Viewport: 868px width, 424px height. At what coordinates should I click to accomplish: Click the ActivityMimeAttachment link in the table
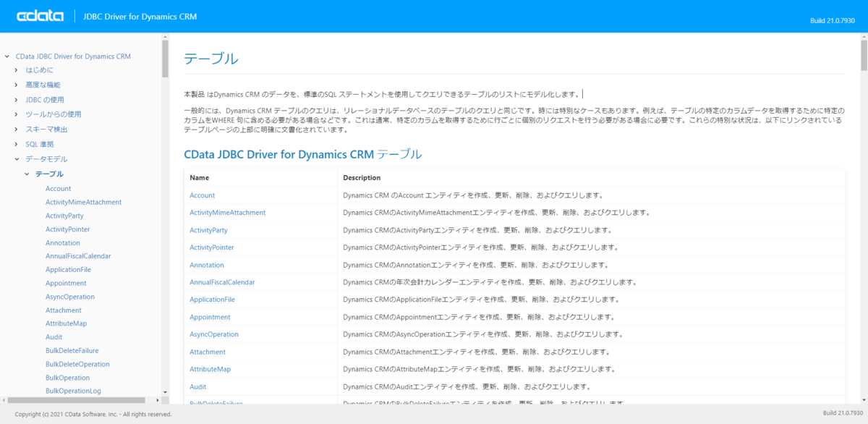[x=228, y=213]
